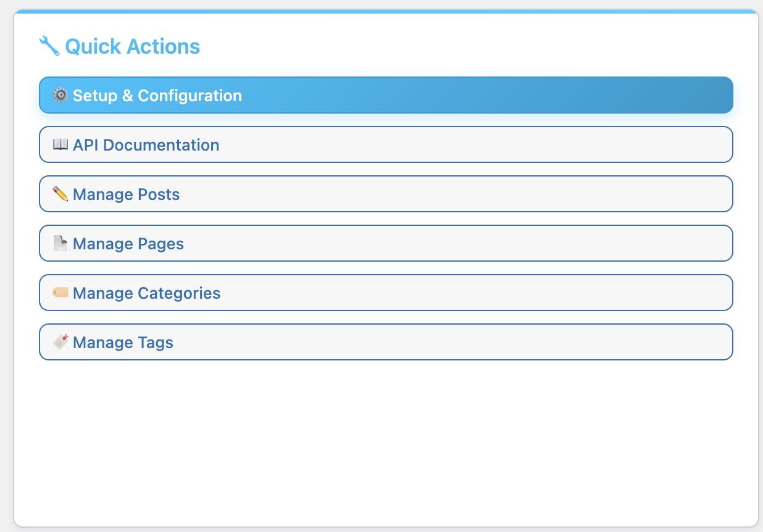Click the API Documentation label text

[x=146, y=144]
